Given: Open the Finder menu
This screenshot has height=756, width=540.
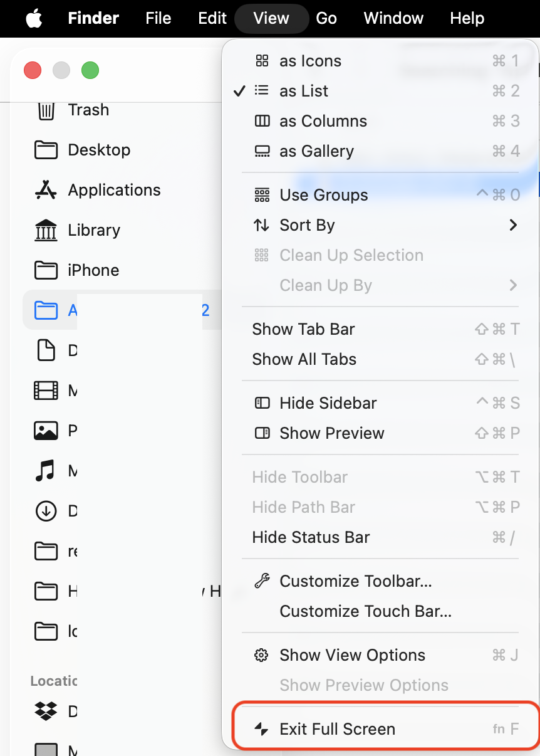Looking at the screenshot, I should point(93,18).
